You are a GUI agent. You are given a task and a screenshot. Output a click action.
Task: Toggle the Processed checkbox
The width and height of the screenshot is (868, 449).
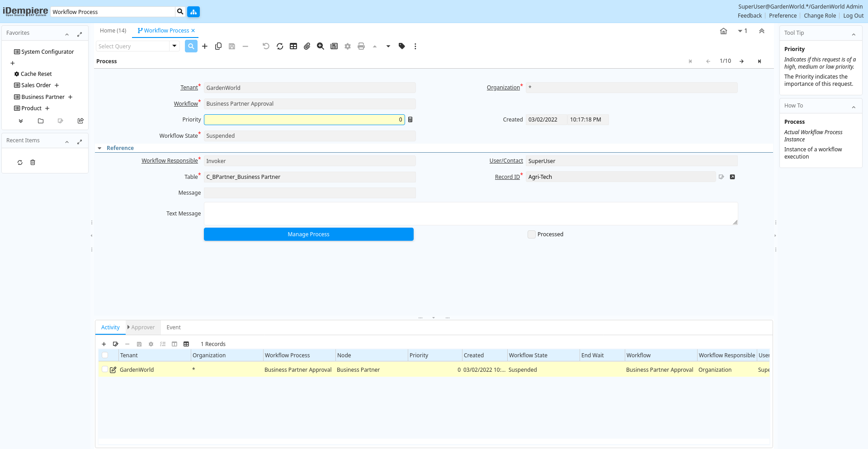pos(532,234)
